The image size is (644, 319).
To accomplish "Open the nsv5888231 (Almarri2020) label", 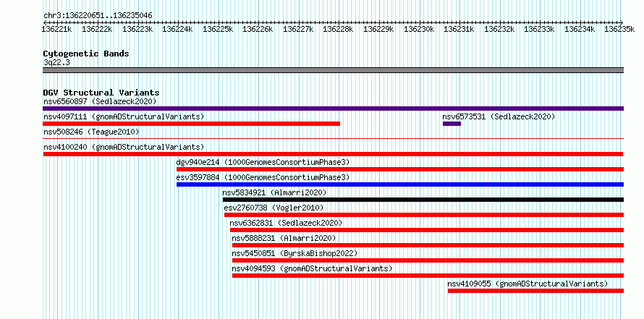I will pos(284,238).
